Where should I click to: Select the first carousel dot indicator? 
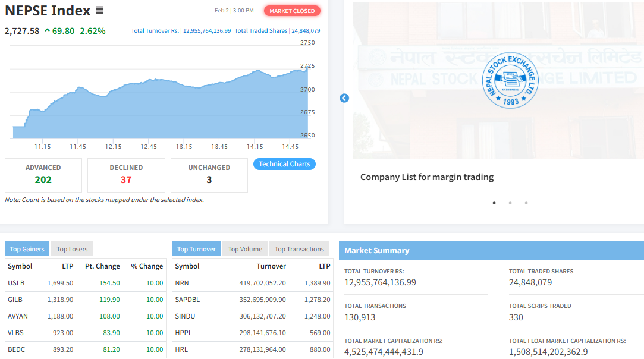coord(494,203)
